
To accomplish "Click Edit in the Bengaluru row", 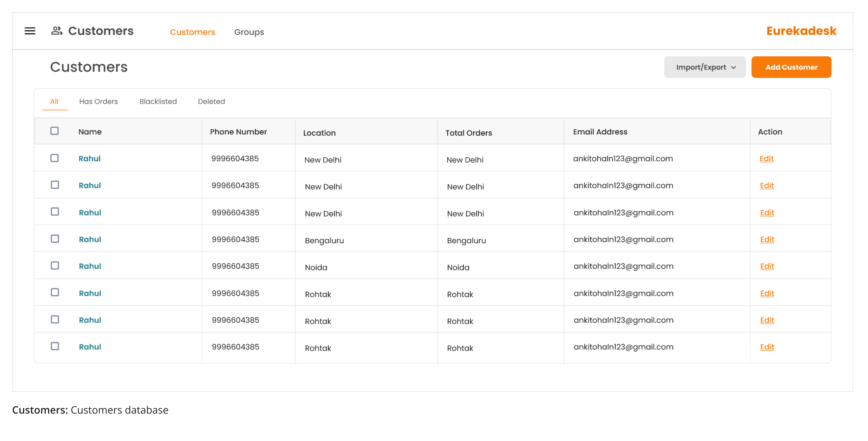I will (767, 239).
